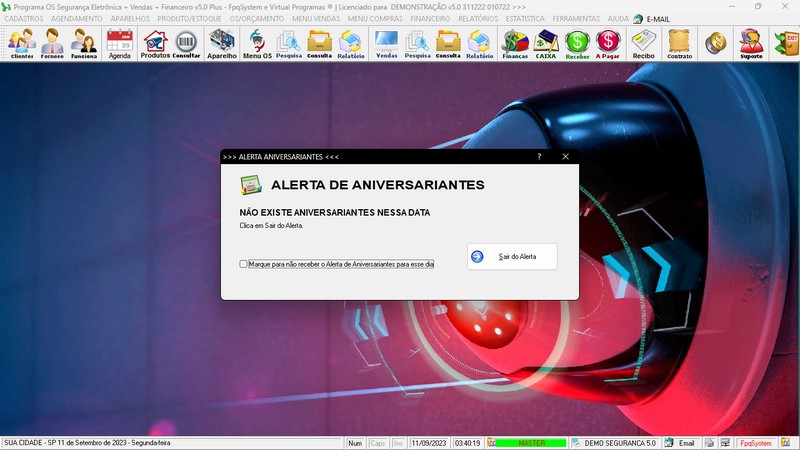The height and width of the screenshot is (450, 800).
Task: Click the Sair do Alerta button
Action: pos(512,256)
